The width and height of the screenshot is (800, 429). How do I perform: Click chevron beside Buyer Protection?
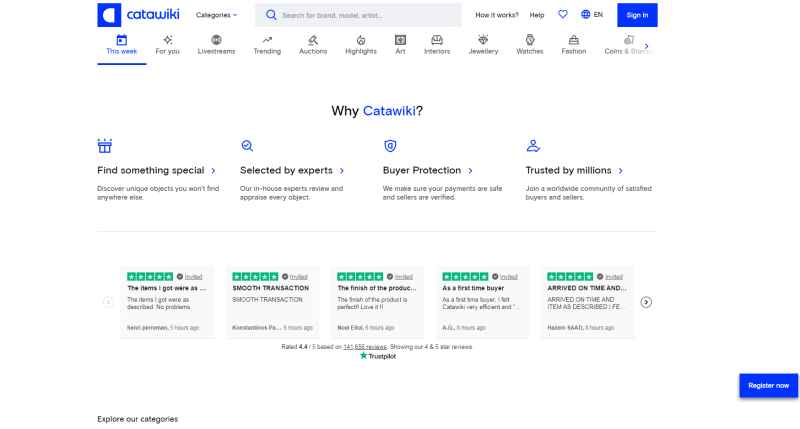coord(470,171)
